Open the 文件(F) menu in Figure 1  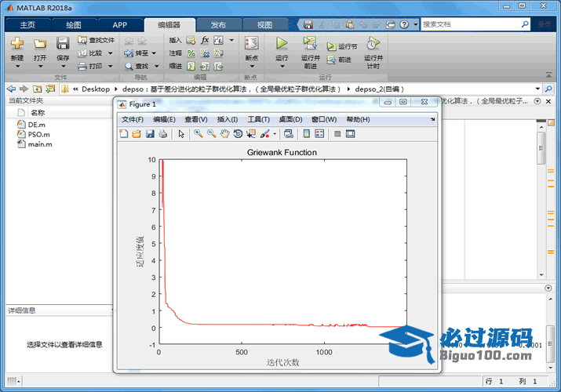pos(133,119)
